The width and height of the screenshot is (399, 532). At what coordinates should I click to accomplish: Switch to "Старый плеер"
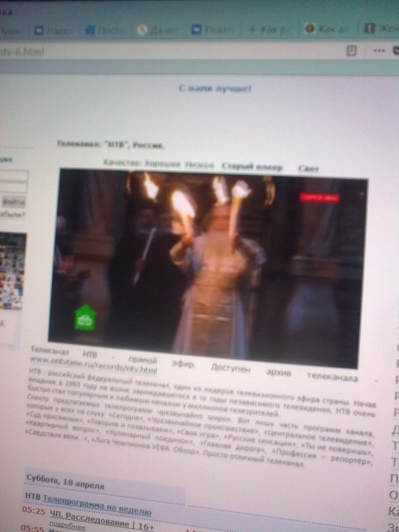point(252,167)
